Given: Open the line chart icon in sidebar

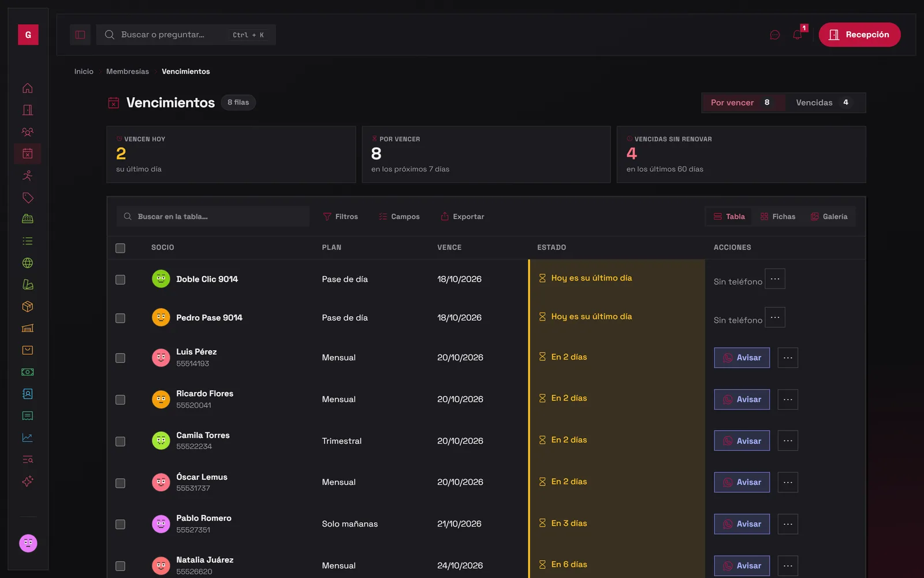Looking at the screenshot, I should [27, 438].
